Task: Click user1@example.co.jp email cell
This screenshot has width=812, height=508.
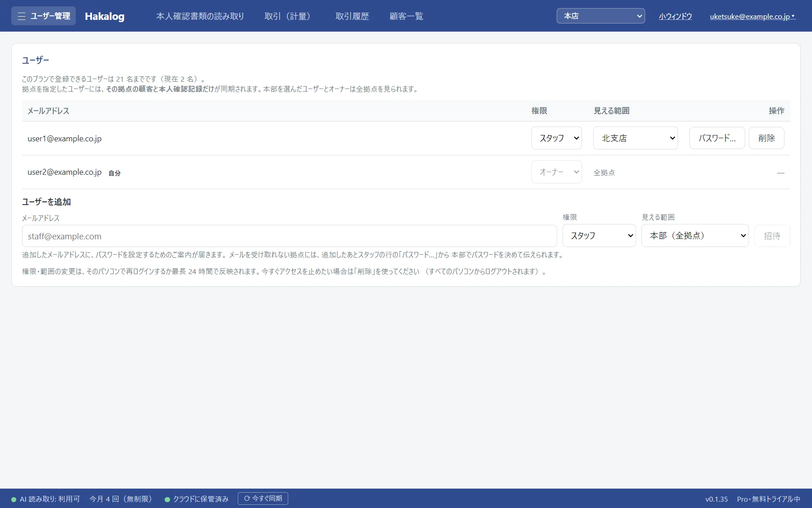Action: [x=65, y=139]
